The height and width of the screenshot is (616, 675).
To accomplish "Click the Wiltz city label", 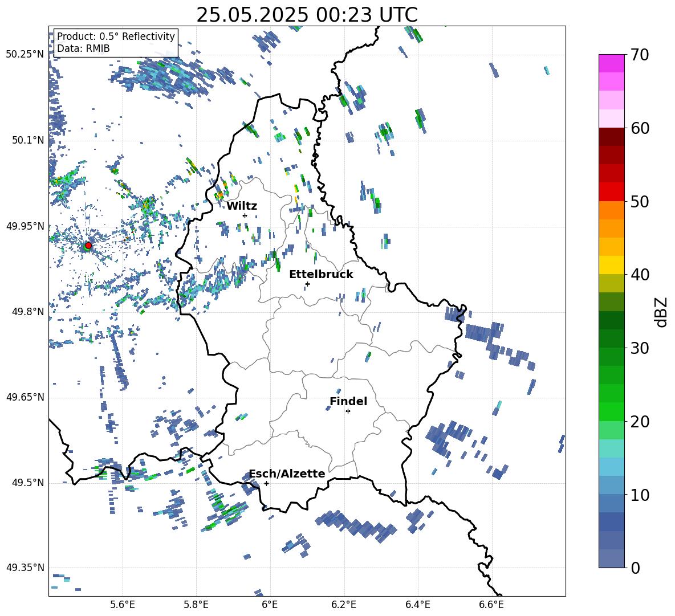I will click(242, 206).
